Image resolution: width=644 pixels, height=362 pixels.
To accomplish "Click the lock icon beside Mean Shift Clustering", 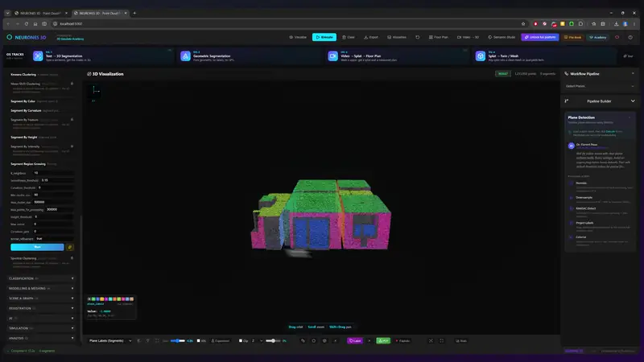I will pyautogui.click(x=72, y=84).
